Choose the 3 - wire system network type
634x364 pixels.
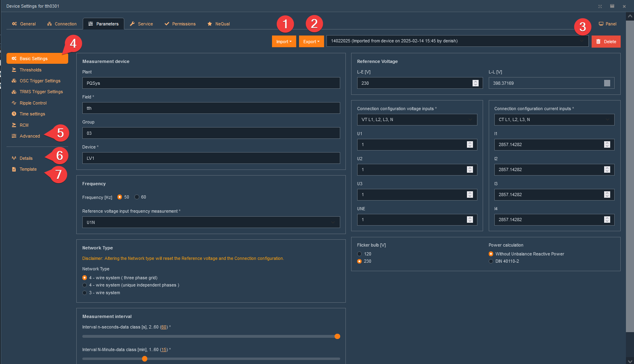[x=85, y=293]
